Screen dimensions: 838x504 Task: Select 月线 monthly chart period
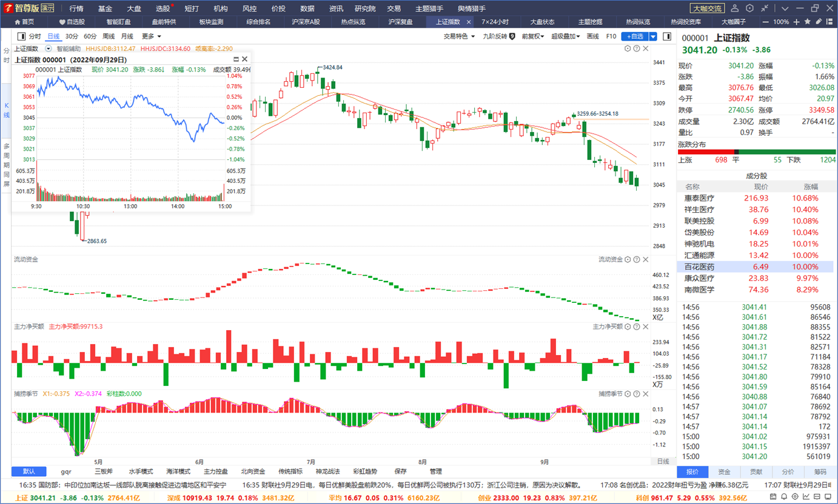click(x=127, y=36)
